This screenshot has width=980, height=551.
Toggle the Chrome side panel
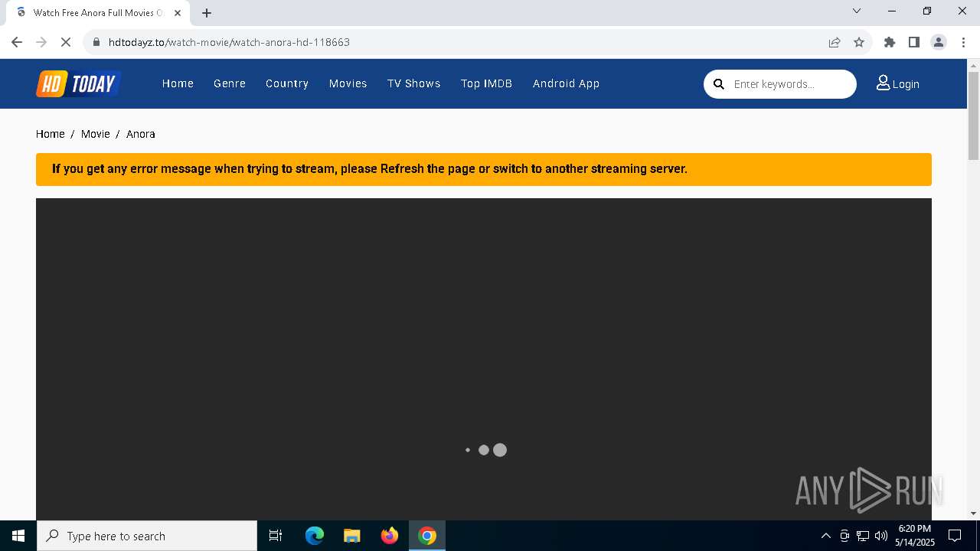(x=914, y=42)
